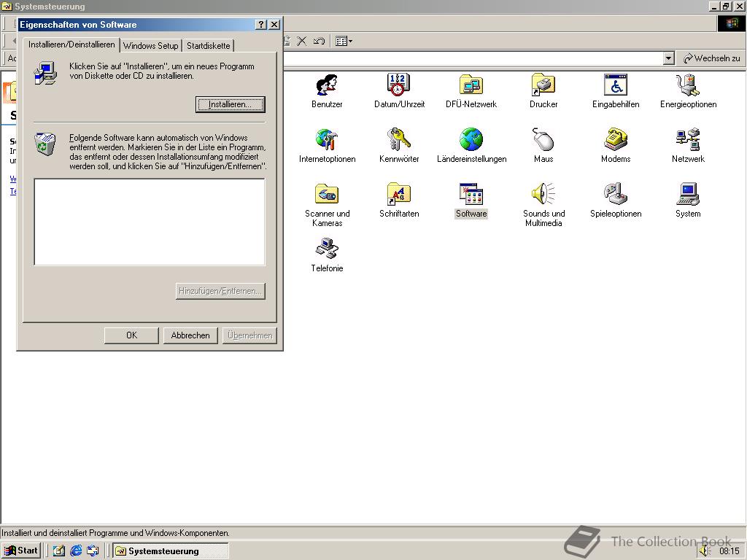Click the undo toolbar icon

tap(319, 41)
